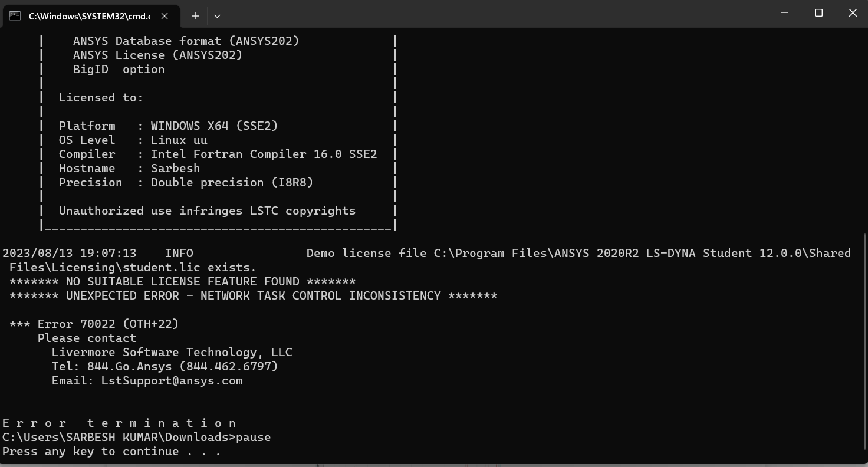This screenshot has width=868, height=467.
Task: Close the terminal window
Action: tap(852, 13)
